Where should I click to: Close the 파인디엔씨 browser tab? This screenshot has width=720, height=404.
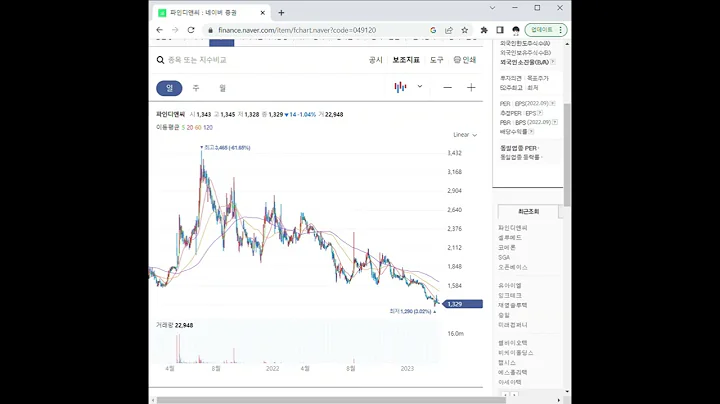[x=263, y=13]
